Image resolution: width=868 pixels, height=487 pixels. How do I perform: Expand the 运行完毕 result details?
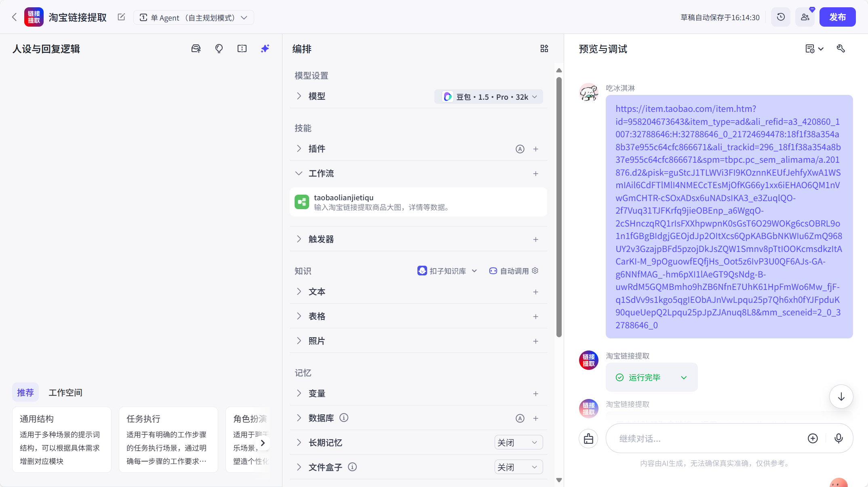684,377
